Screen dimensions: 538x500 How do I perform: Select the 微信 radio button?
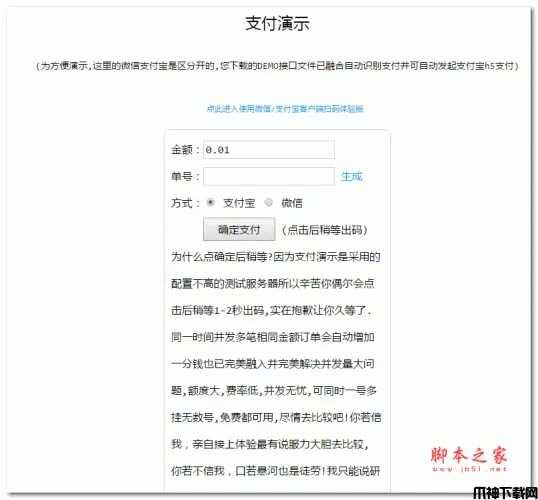269,202
